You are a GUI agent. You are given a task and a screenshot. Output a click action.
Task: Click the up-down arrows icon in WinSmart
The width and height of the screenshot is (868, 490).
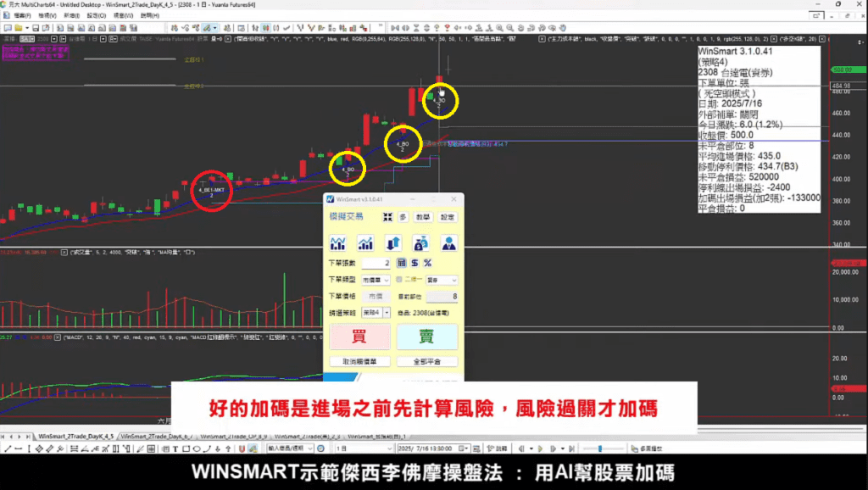(x=392, y=243)
